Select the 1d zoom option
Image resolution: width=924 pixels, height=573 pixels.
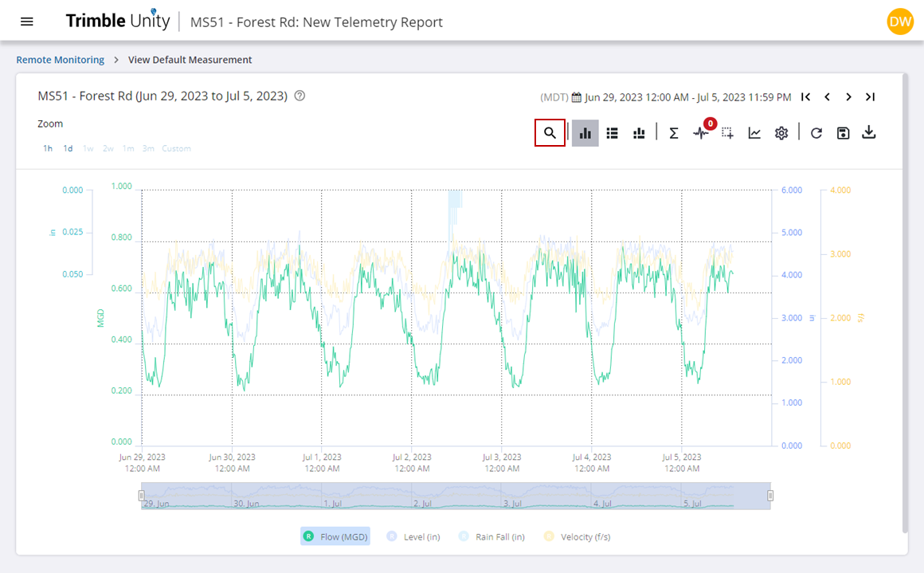69,148
